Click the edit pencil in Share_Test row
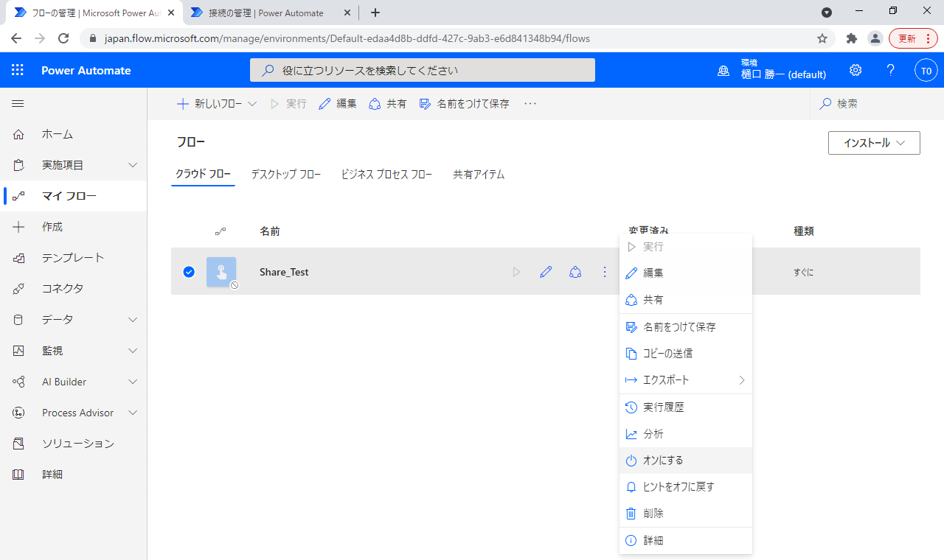944x560 pixels. point(546,272)
